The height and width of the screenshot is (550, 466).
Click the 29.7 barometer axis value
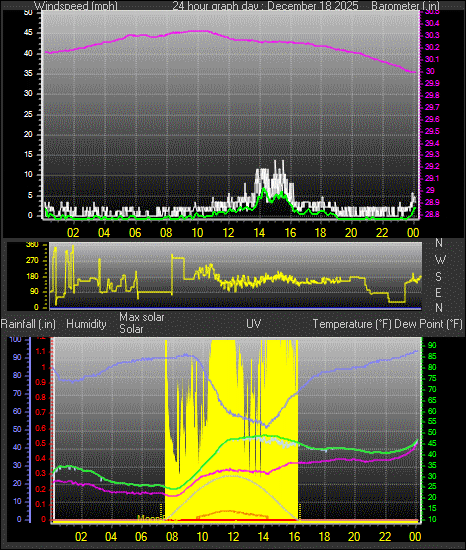(x=432, y=107)
